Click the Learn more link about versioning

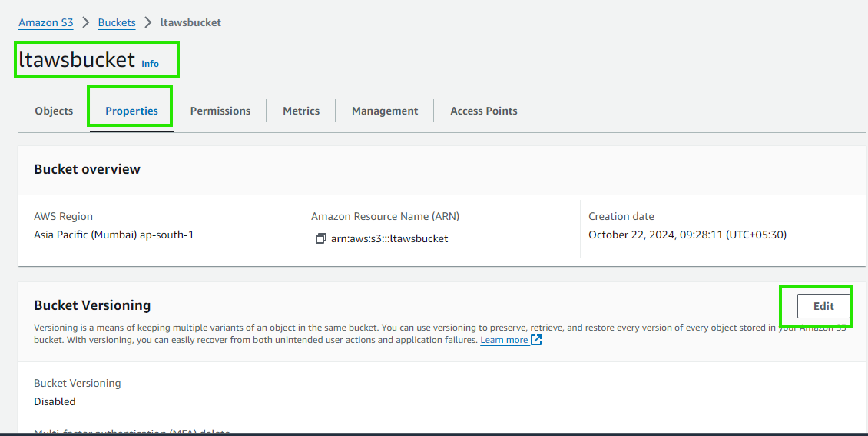point(504,340)
